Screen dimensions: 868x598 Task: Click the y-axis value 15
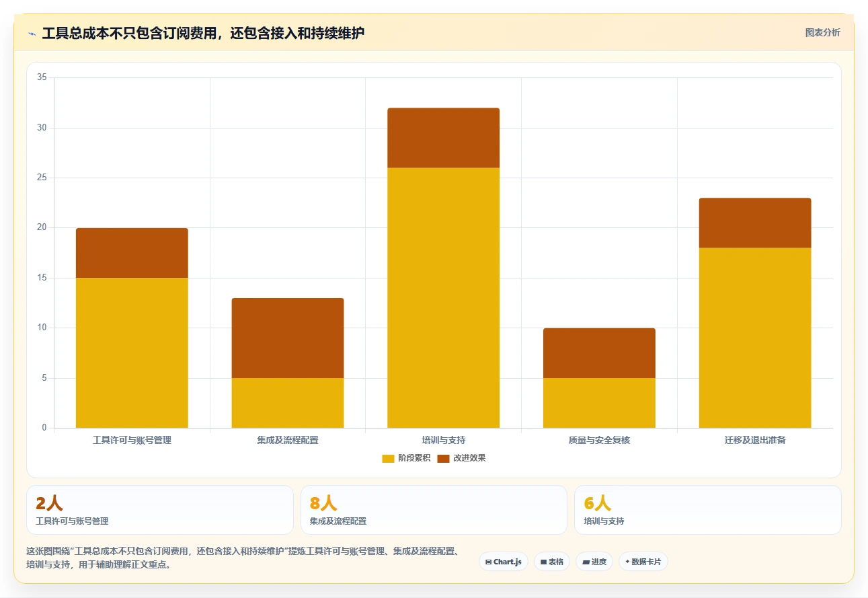(x=42, y=278)
